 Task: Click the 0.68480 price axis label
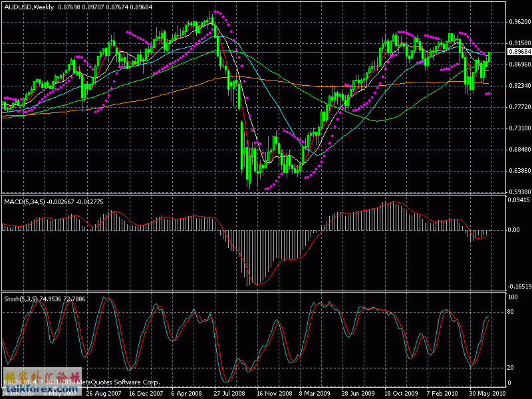[x=520, y=149]
